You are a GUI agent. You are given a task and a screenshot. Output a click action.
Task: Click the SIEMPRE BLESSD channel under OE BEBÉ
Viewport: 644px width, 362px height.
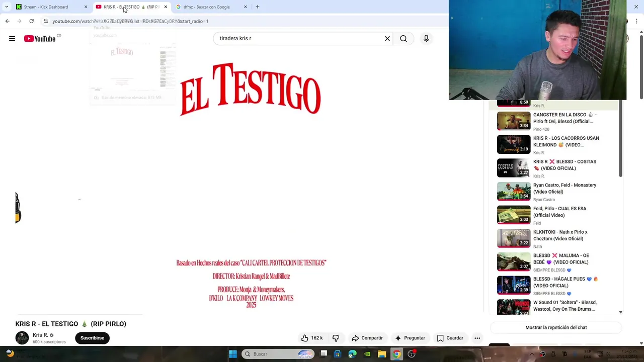click(x=552, y=270)
